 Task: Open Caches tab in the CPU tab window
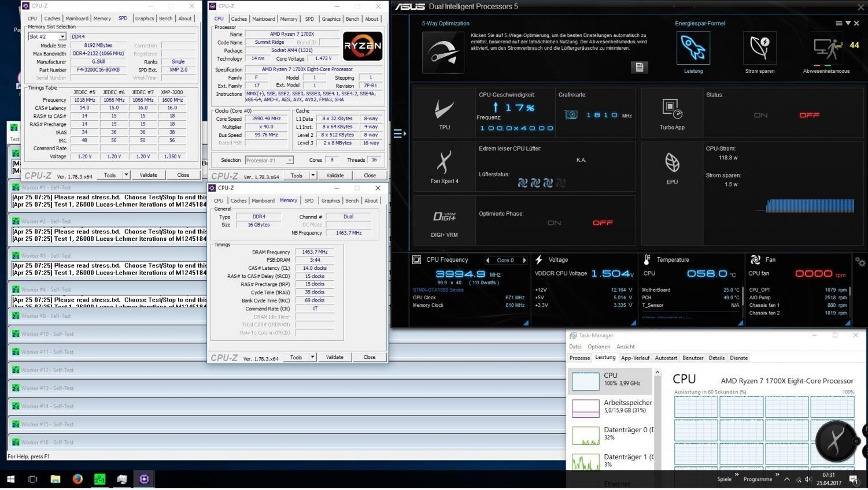point(239,19)
